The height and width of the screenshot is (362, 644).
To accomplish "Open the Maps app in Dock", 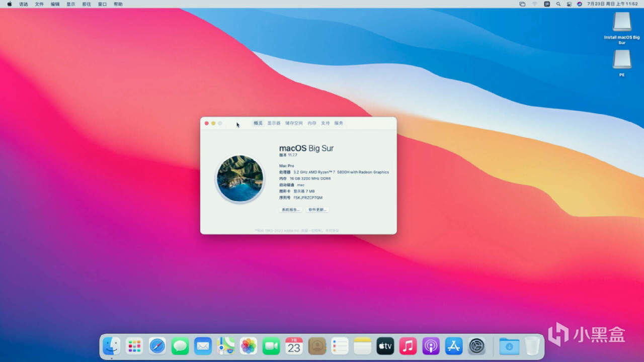I will click(x=226, y=346).
